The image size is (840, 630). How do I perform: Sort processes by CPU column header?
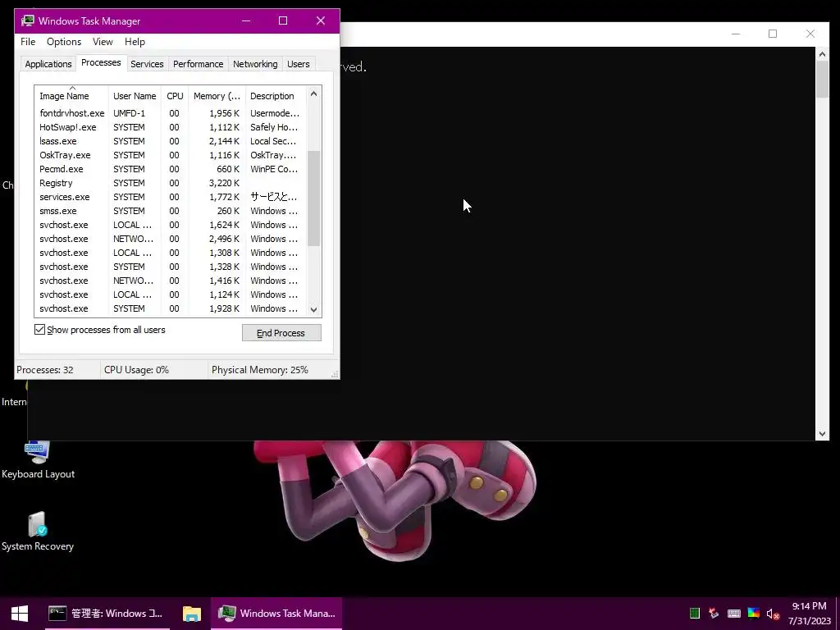[x=175, y=96]
